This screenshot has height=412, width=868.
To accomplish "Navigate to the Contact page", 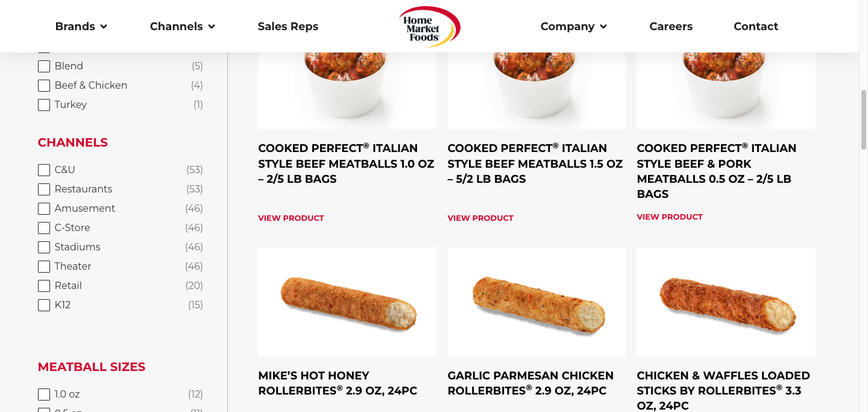I will click(x=756, y=27).
